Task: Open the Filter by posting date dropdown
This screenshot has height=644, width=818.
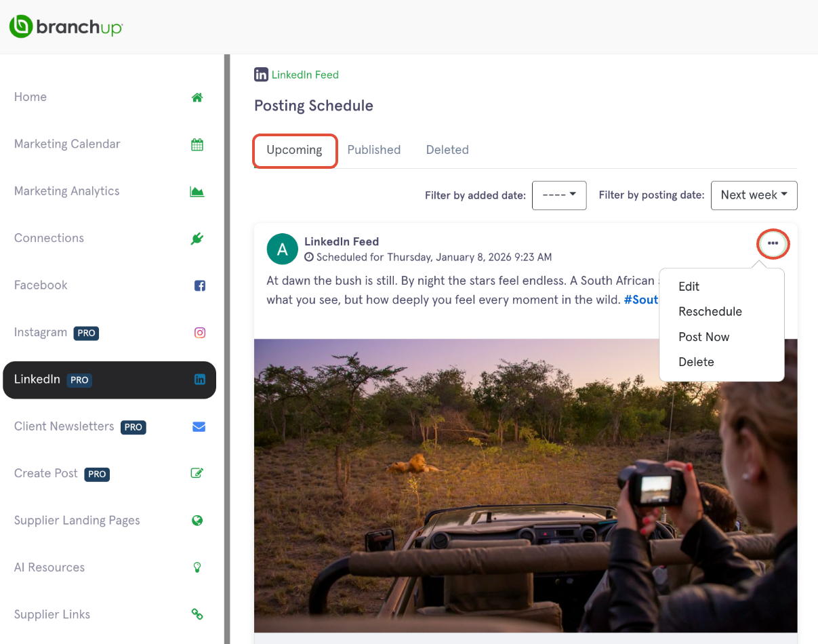Action: [x=754, y=195]
